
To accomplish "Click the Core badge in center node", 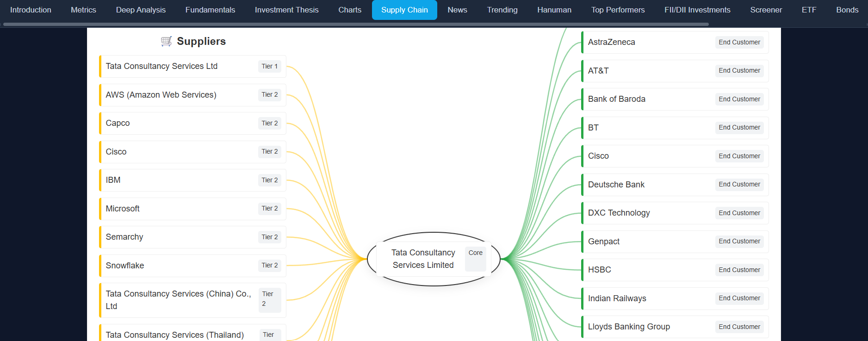I will tap(475, 253).
